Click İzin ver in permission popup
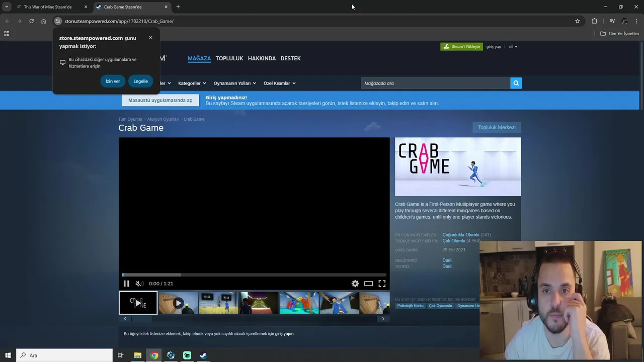The image size is (644, 362). pos(113,81)
